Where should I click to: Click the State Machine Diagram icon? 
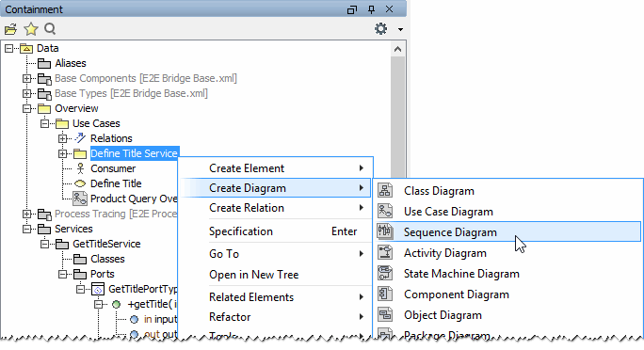click(x=385, y=273)
